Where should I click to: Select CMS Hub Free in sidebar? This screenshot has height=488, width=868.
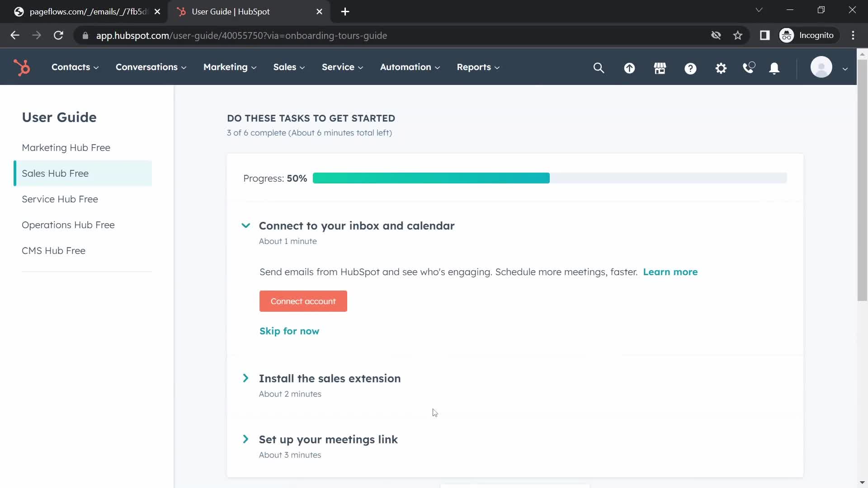tap(83, 251)
